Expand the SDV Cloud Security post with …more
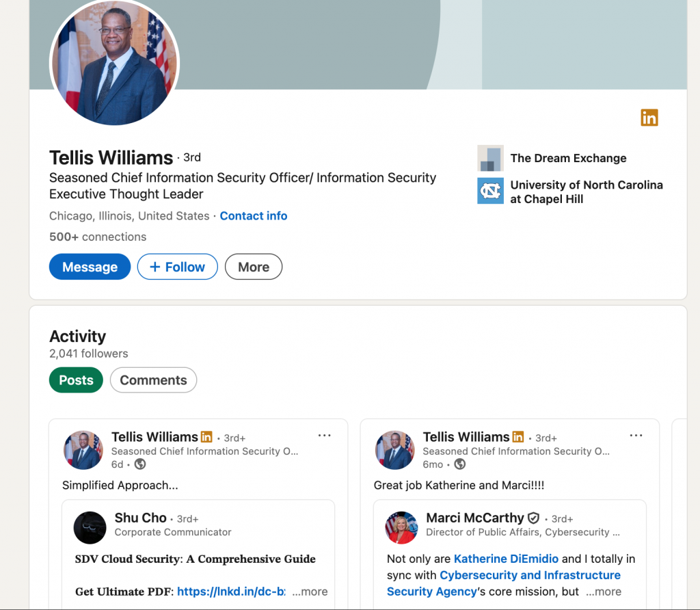This screenshot has height=610, width=700. point(310,592)
